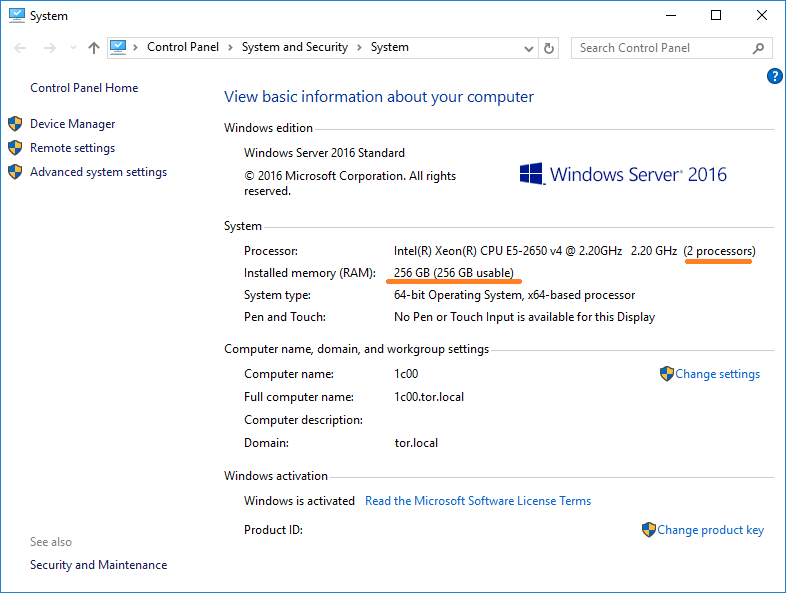
Task: Click computer name value '1c00'
Action: (x=406, y=374)
